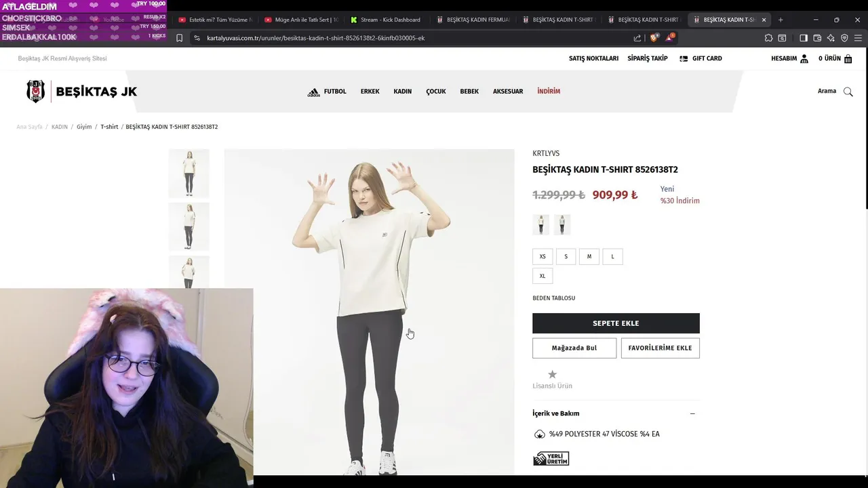
Task: Click the main product model image
Action: coord(370,312)
